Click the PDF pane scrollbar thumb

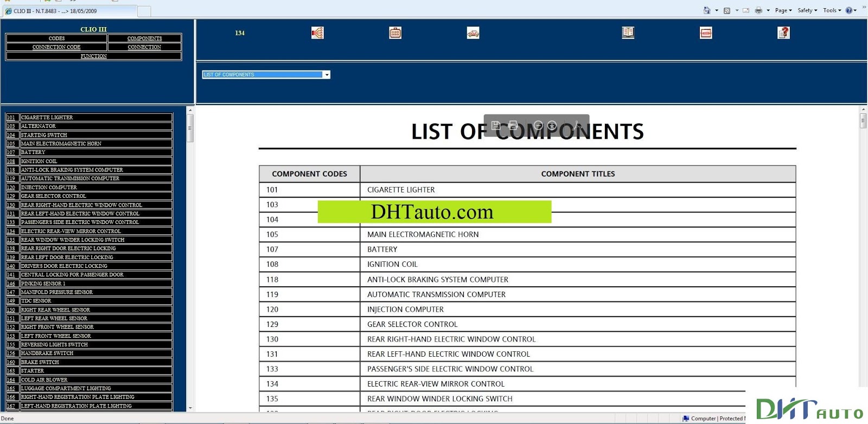point(863,121)
